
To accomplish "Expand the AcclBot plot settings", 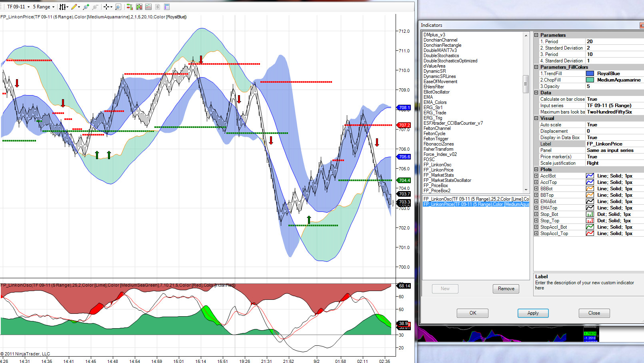I will [x=536, y=176].
